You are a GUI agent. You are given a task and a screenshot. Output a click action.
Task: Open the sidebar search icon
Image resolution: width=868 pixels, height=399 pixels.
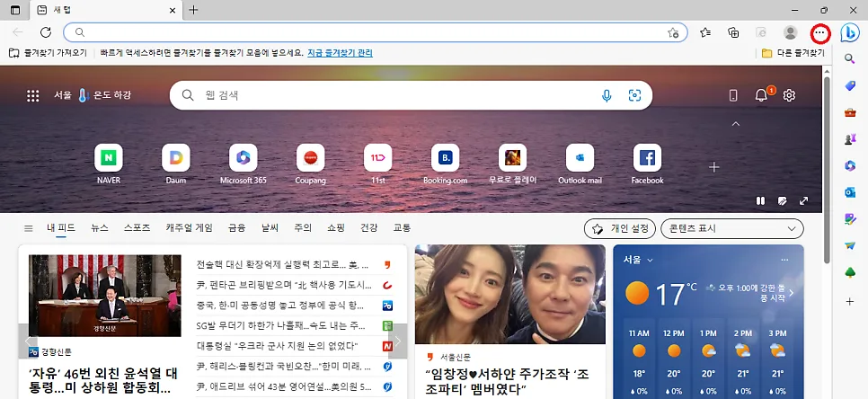click(x=850, y=58)
